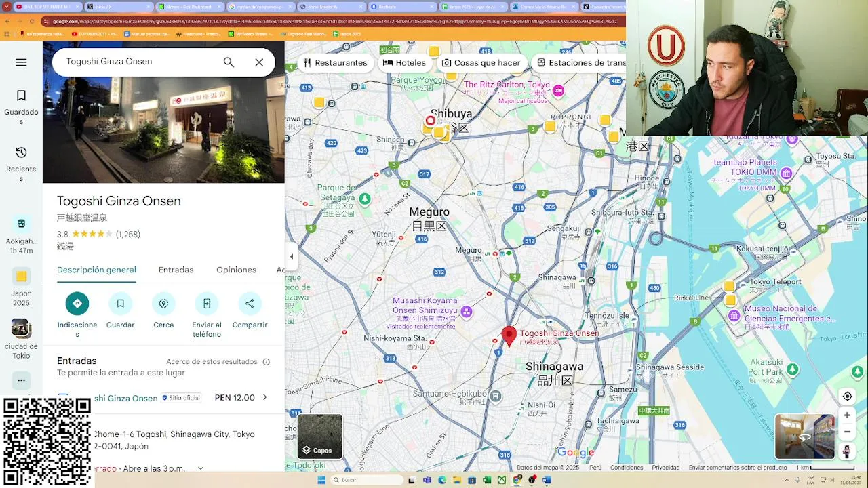
Task: Open the Recientes sidebar section
Action: [x=21, y=164]
